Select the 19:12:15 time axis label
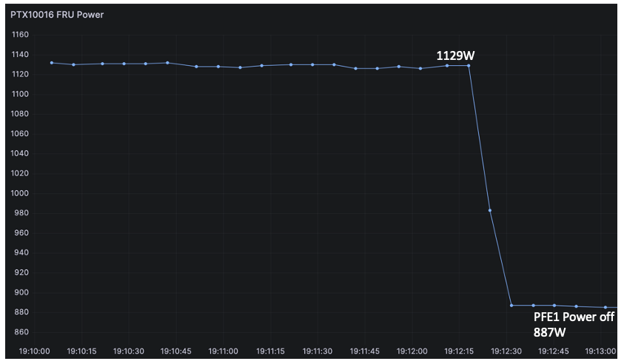624x364 pixels. point(459,351)
